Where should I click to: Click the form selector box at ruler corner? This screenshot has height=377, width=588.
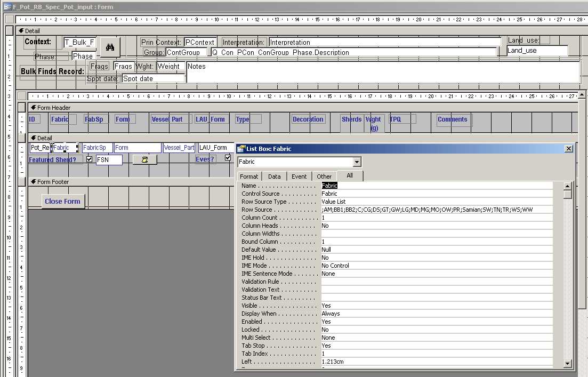(9, 20)
